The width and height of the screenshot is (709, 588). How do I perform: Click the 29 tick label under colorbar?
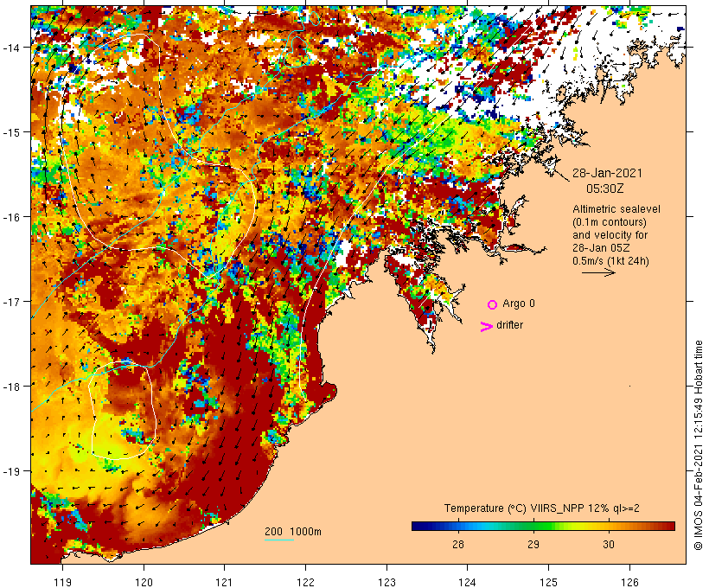click(x=533, y=544)
